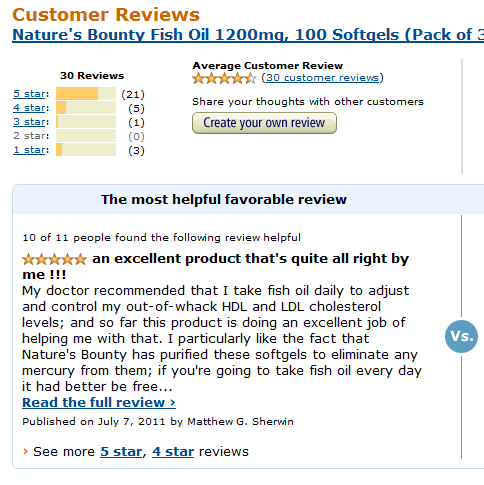See more 5 star reviews at bottom

121,452
